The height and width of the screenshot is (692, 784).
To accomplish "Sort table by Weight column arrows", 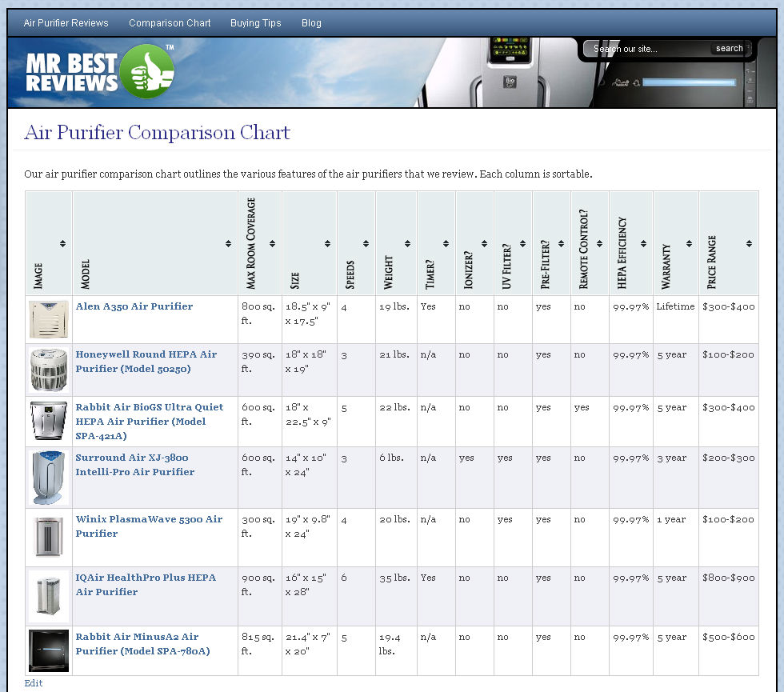I will click(407, 243).
